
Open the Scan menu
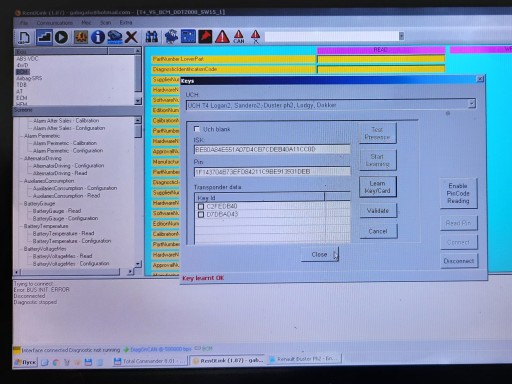(x=106, y=23)
